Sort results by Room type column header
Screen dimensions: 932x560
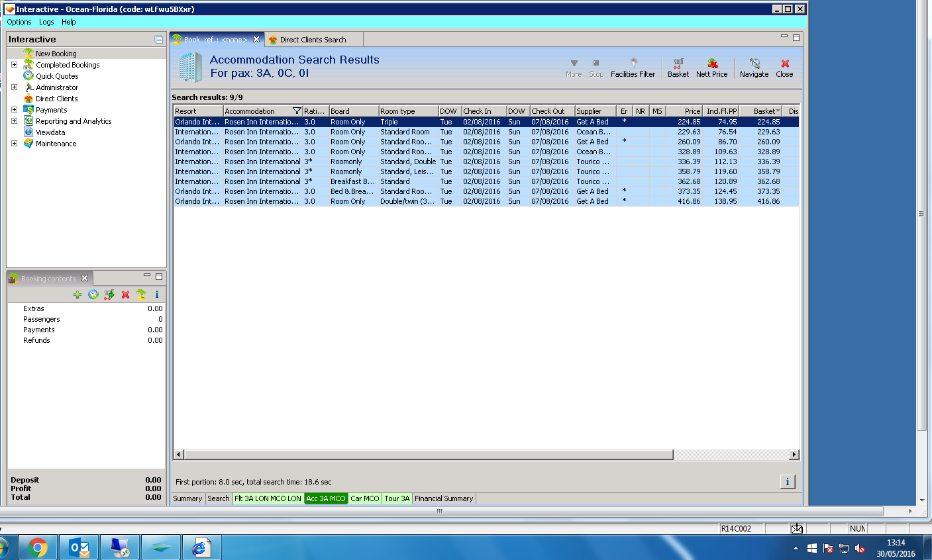click(x=408, y=111)
